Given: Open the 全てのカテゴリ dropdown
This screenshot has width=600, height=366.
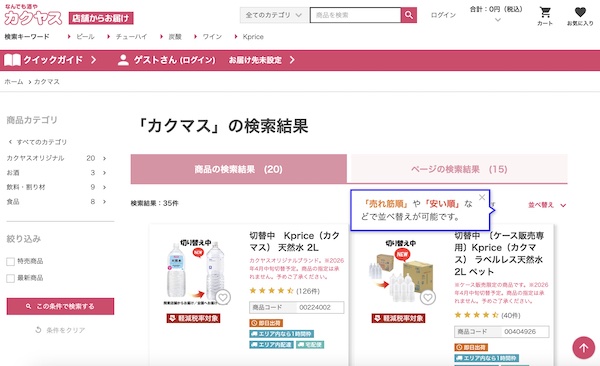Looking at the screenshot, I should 274,15.
